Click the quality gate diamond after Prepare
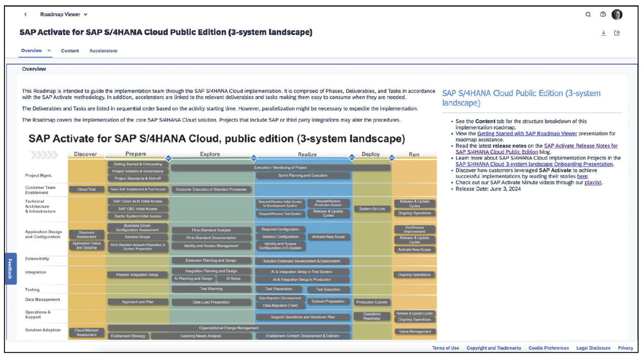This screenshot has height=358, width=644. [169, 157]
